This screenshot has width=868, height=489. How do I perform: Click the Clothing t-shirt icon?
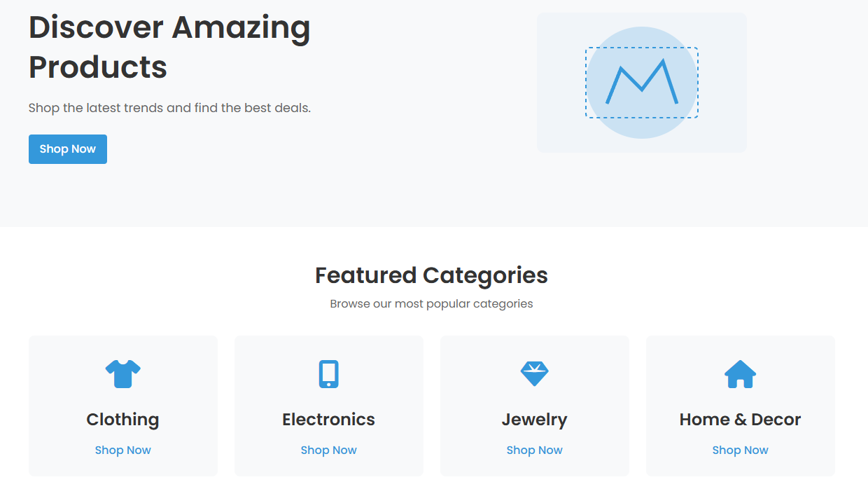pos(123,374)
